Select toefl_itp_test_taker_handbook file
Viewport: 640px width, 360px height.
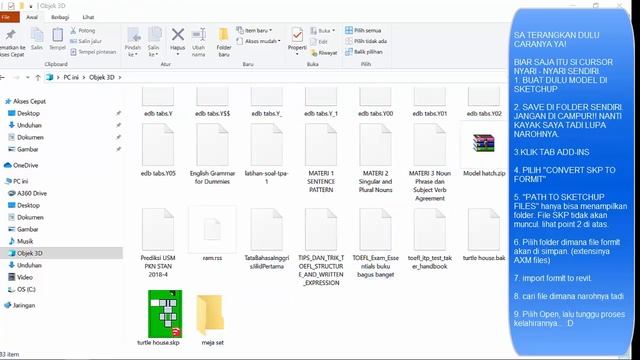(430, 239)
